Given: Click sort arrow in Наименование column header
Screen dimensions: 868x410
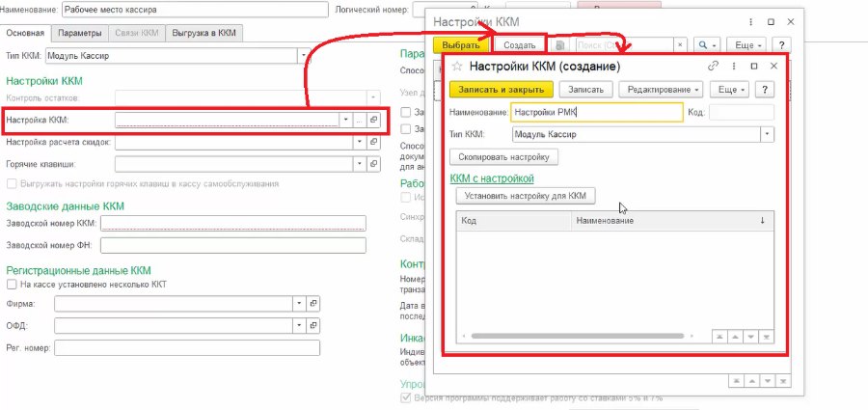Looking at the screenshot, I should click(762, 221).
